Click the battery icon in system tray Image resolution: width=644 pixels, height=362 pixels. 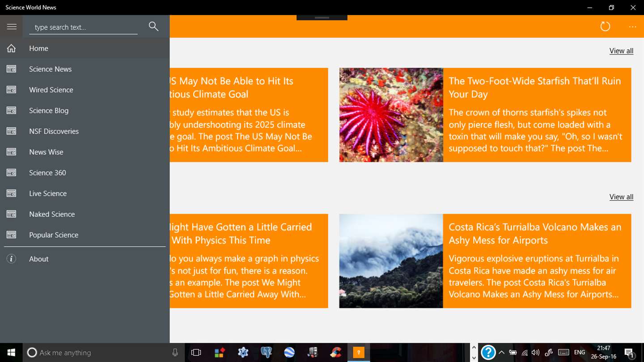(x=513, y=353)
